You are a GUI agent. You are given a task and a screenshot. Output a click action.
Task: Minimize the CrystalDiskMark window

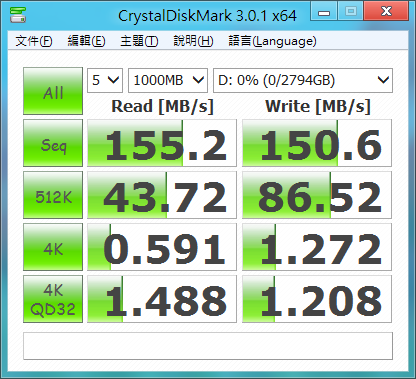324,11
